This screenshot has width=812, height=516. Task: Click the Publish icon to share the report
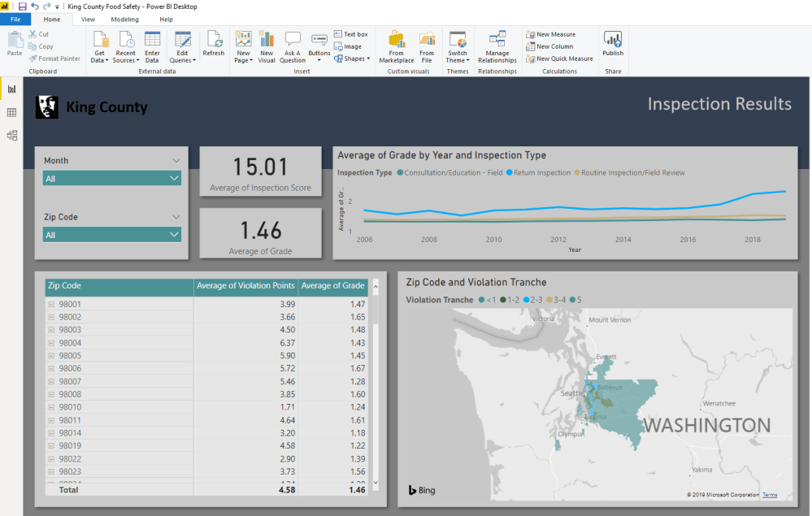click(x=612, y=45)
